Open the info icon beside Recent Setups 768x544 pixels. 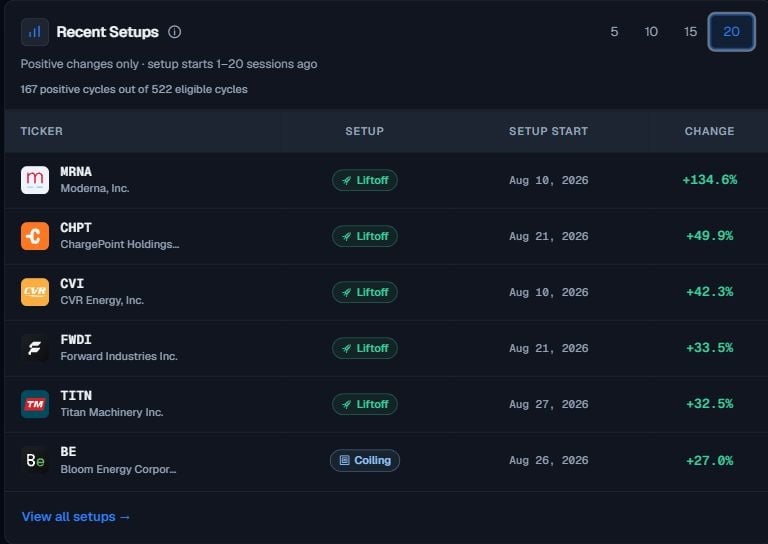[x=174, y=32]
